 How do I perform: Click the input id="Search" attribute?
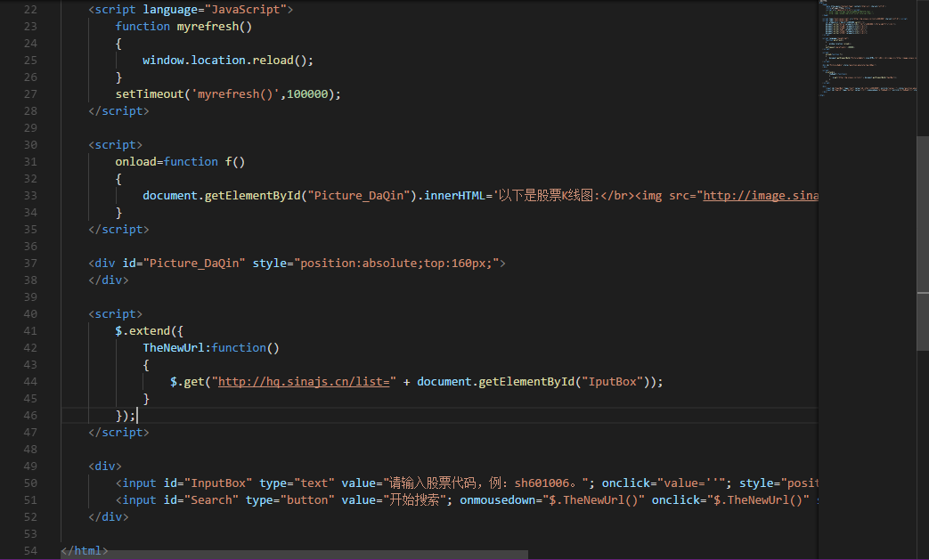[x=200, y=500]
